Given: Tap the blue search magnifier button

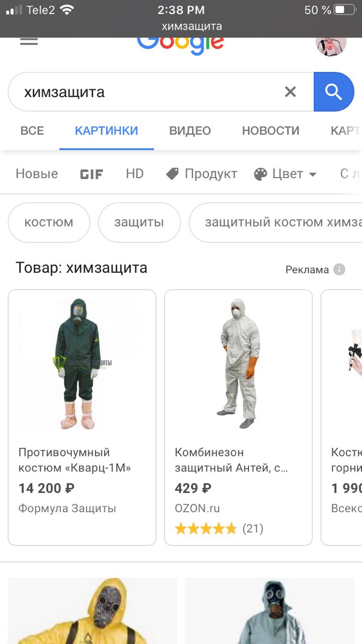Looking at the screenshot, I should pyautogui.click(x=334, y=92).
